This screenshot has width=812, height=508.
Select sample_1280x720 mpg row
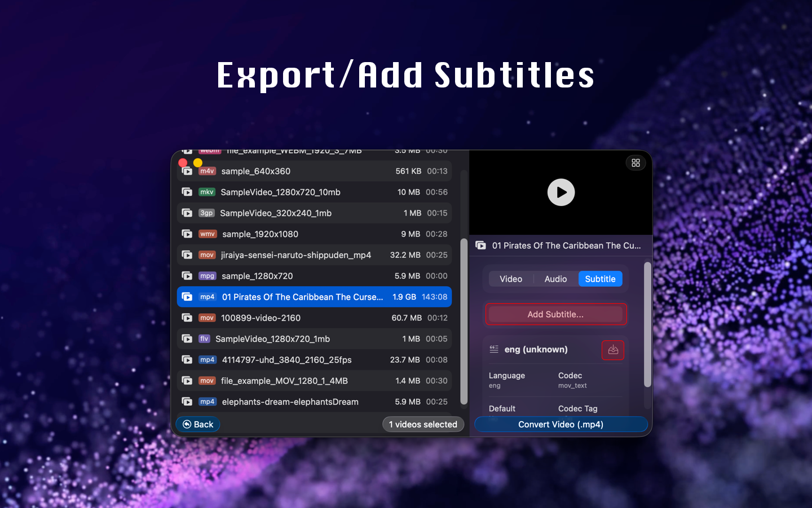(x=315, y=275)
